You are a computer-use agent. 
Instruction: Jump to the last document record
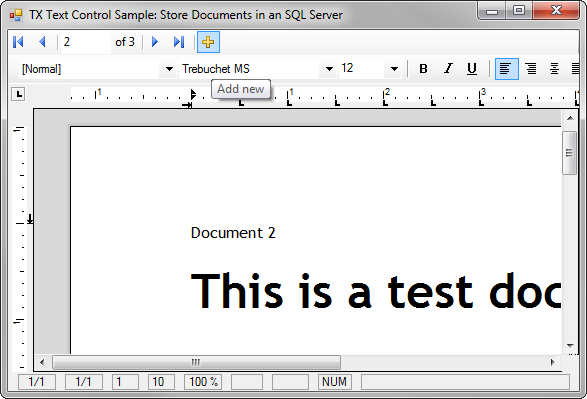coord(179,42)
